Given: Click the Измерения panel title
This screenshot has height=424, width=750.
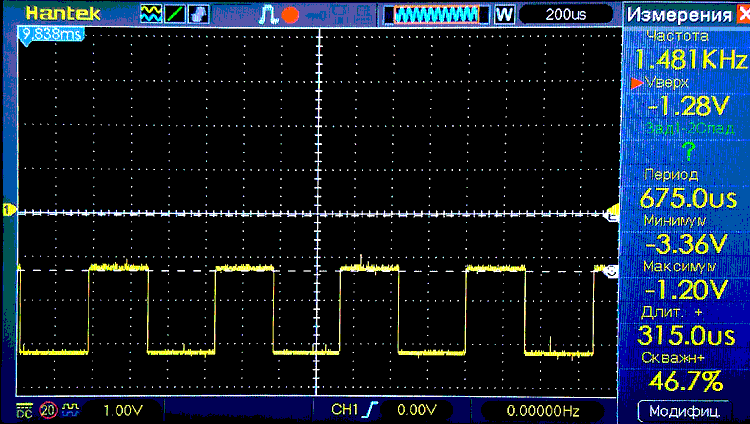Looking at the screenshot, I should click(x=679, y=15).
